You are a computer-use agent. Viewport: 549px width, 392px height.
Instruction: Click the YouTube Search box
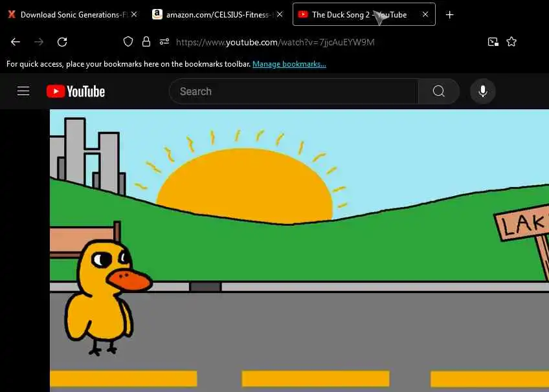coord(294,91)
